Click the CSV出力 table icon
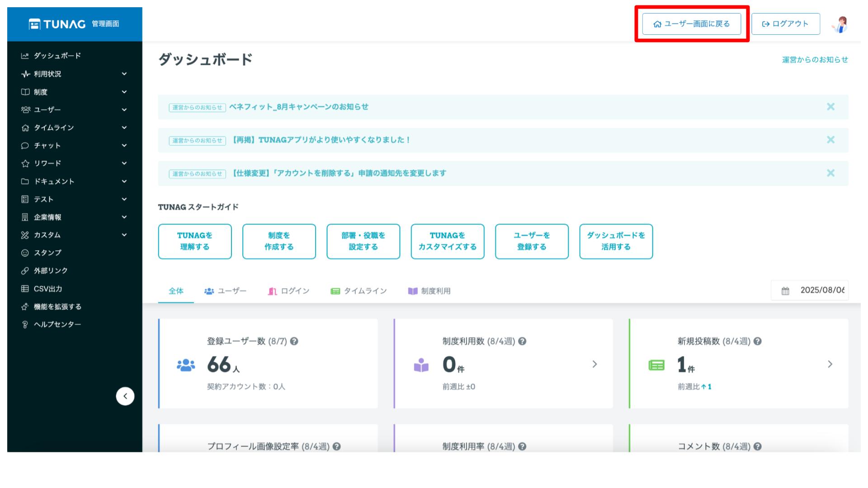868x488 pixels. click(x=25, y=289)
